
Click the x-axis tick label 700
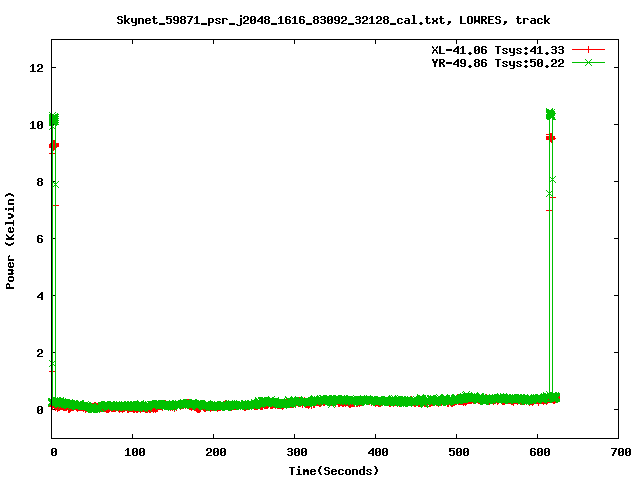[x=621, y=452]
